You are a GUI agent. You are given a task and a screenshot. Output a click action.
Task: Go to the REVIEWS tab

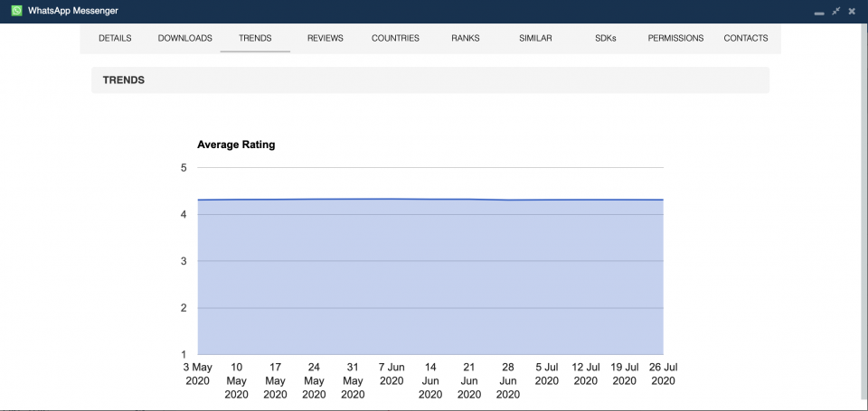click(325, 38)
